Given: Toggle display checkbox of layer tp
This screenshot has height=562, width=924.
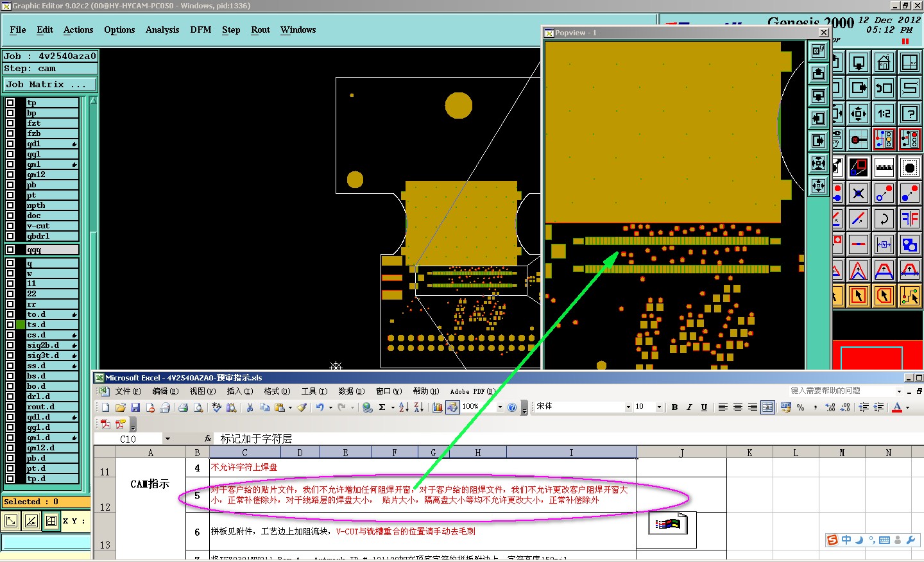Looking at the screenshot, I should [10, 103].
